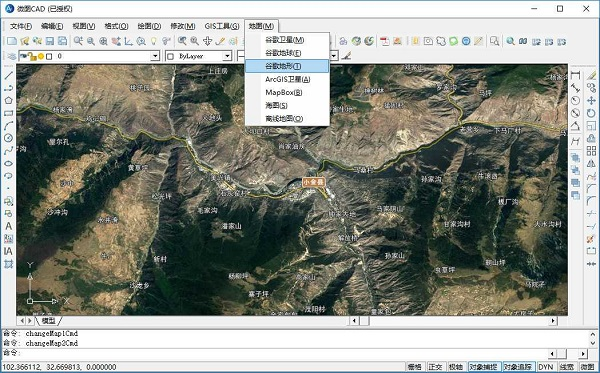Viewport: 600px width, 373px height.
Task: Choose 谷歌卫星(M) from the map menu
Action: click(287, 40)
